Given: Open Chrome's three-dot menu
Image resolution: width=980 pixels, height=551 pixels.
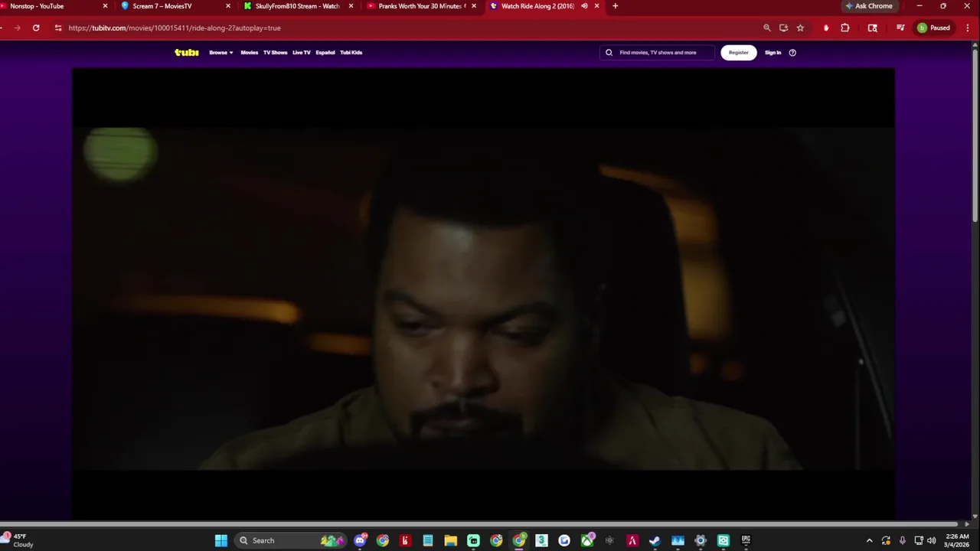Looking at the screenshot, I should point(968,28).
